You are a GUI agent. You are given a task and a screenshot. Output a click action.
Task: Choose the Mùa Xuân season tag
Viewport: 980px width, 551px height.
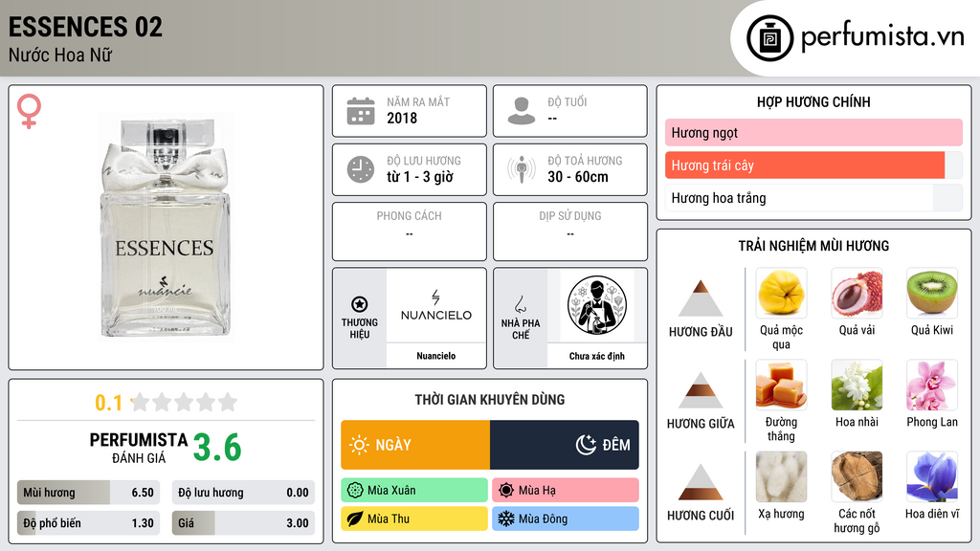pos(414,491)
